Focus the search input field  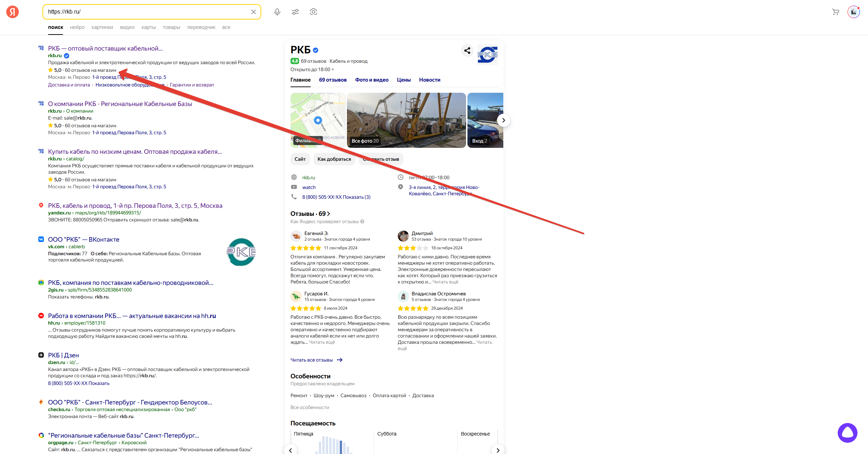[x=148, y=12]
